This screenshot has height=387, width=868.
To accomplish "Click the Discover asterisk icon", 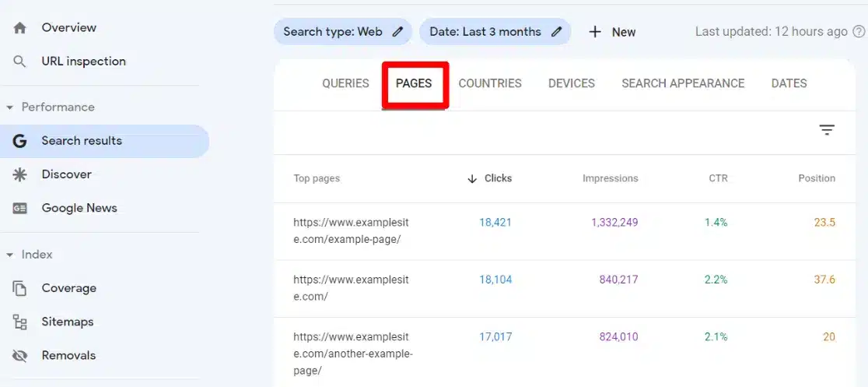I will tap(20, 174).
